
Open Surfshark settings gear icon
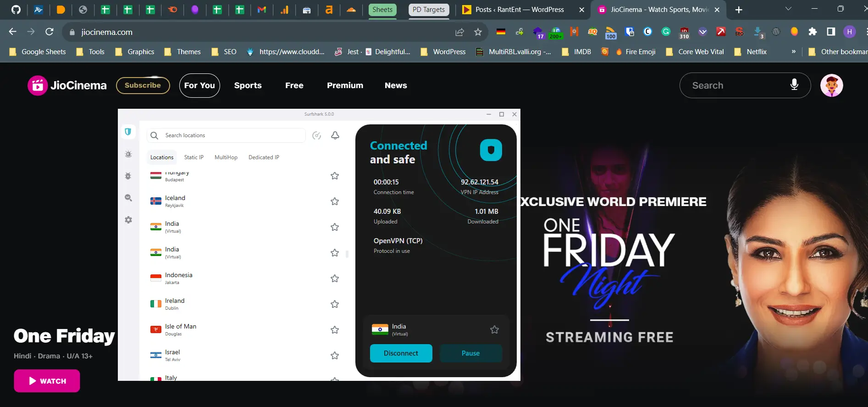[x=128, y=220]
